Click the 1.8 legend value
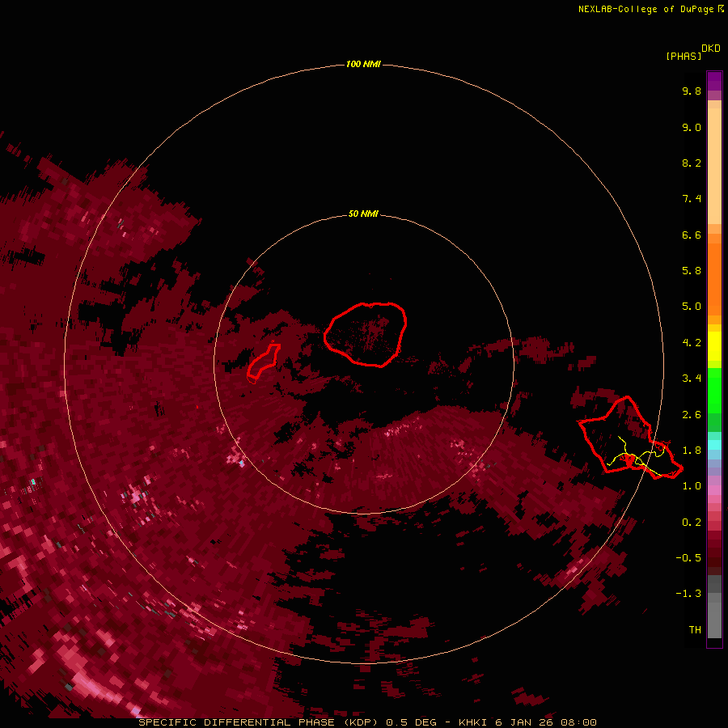728x728 pixels. click(692, 451)
